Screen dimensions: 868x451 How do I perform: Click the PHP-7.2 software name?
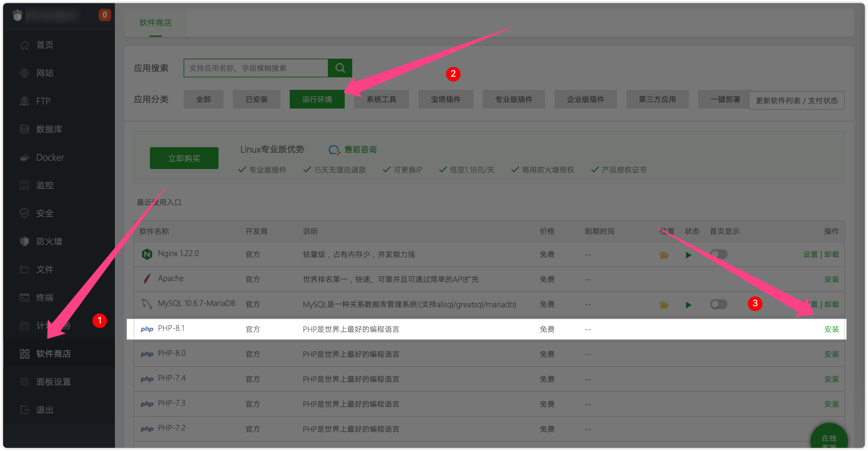pyautogui.click(x=171, y=428)
